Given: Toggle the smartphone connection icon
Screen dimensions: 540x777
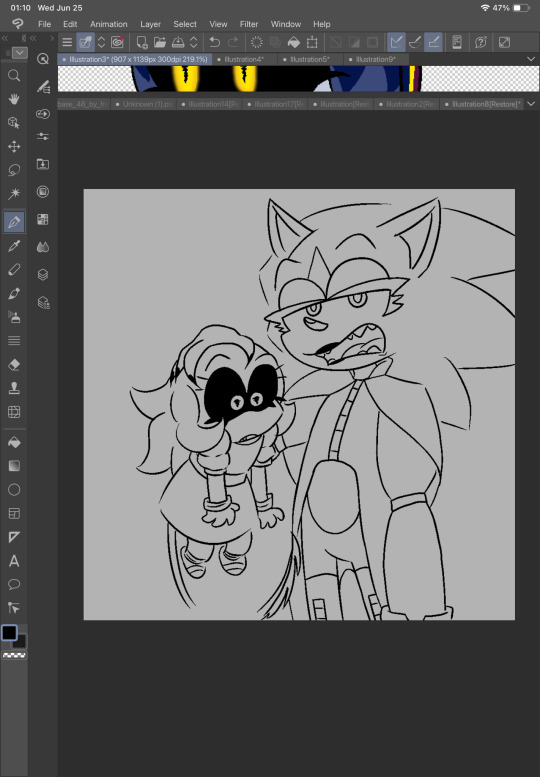Looking at the screenshot, I should [457, 43].
